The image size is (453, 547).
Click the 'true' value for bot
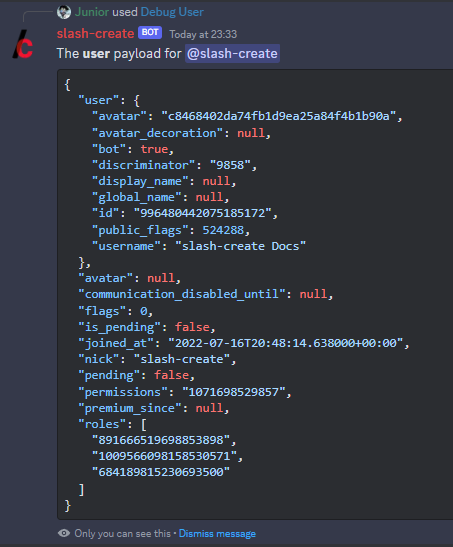tap(154, 149)
